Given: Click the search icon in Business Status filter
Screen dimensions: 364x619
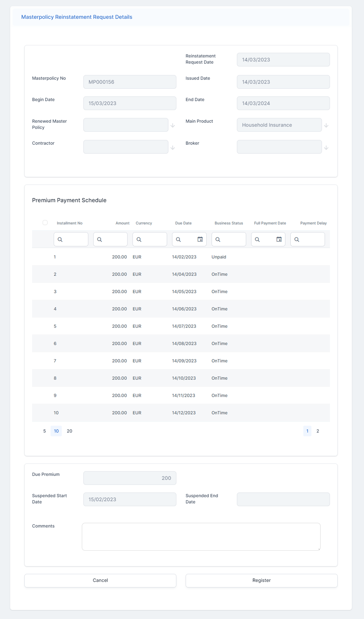Looking at the screenshot, I should (218, 240).
